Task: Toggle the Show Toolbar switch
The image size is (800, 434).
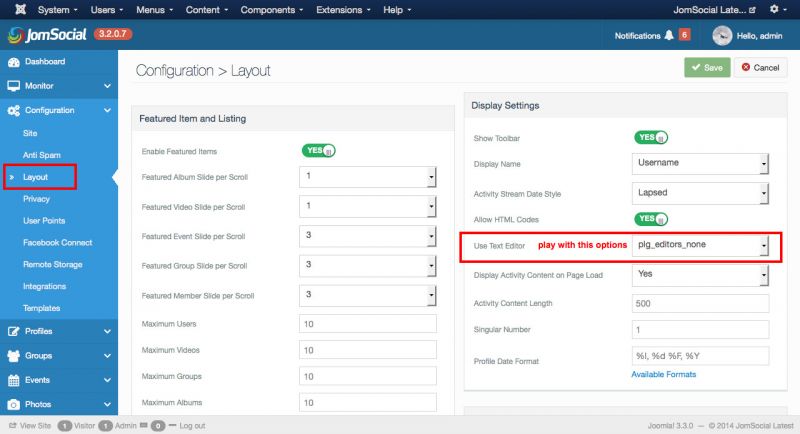Action: point(651,137)
